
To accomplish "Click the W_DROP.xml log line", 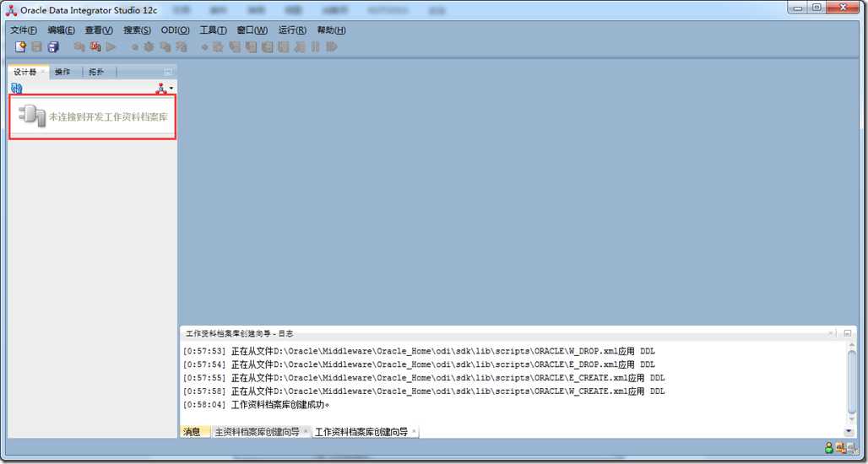I will (x=419, y=351).
